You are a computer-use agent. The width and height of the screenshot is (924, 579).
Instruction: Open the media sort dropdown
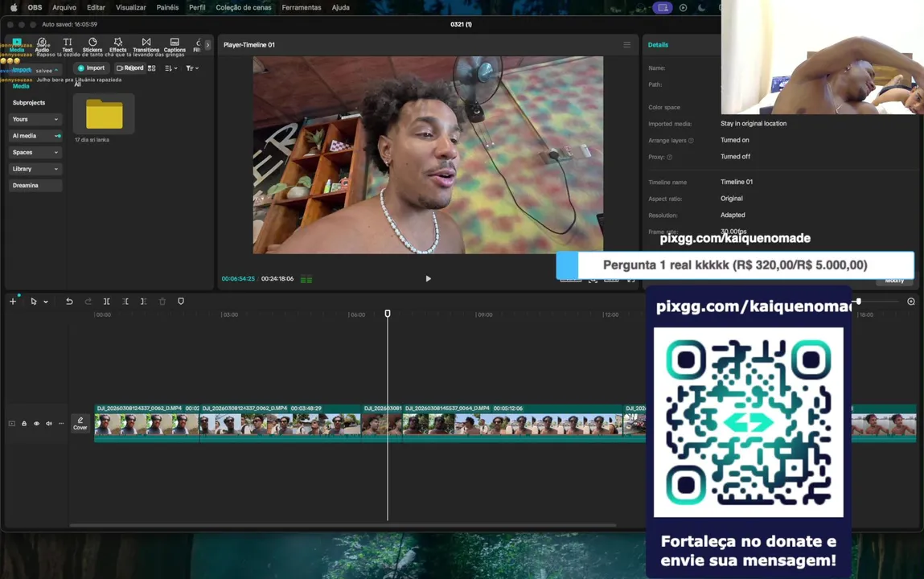point(171,68)
